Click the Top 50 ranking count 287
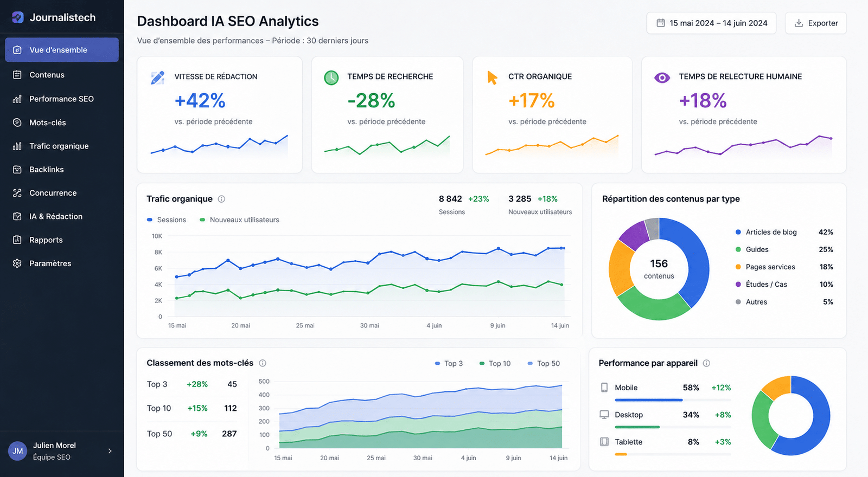Screen dimensions: 868x477 [x=229, y=434]
